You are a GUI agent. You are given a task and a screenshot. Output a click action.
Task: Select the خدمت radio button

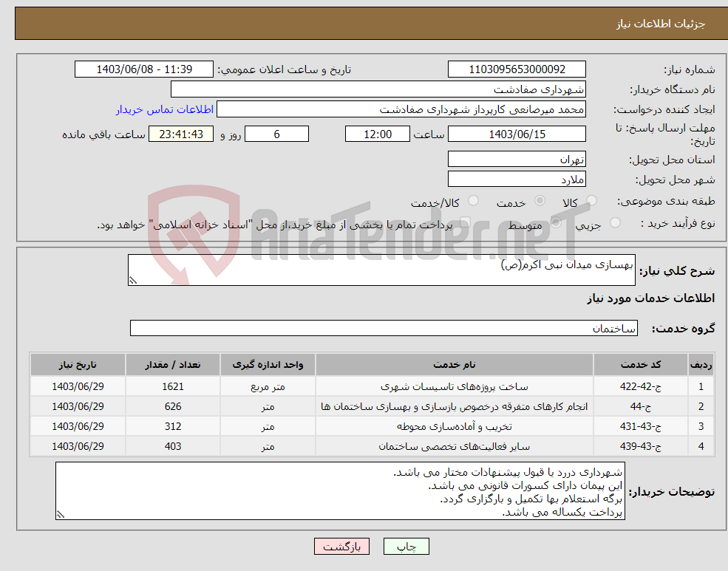[540, 201]
